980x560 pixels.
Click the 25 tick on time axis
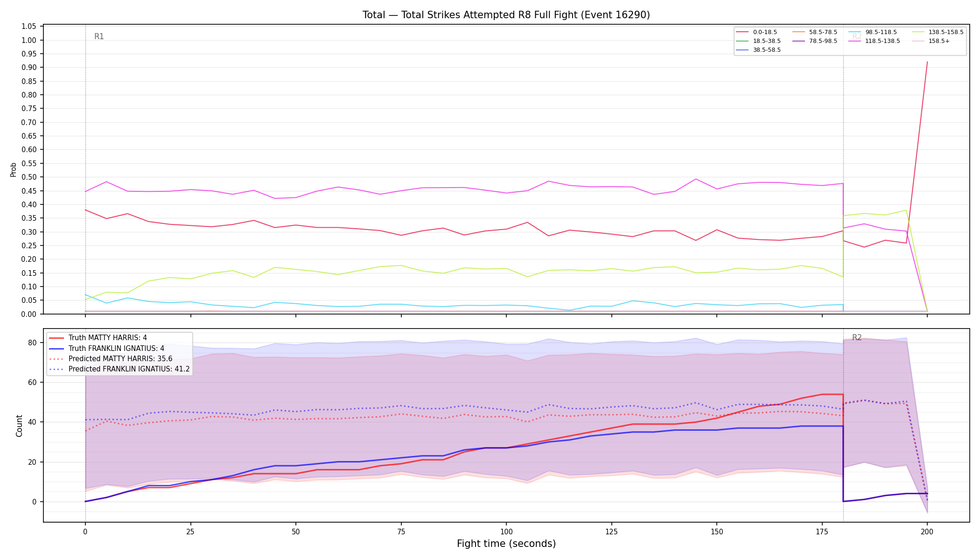190,531
